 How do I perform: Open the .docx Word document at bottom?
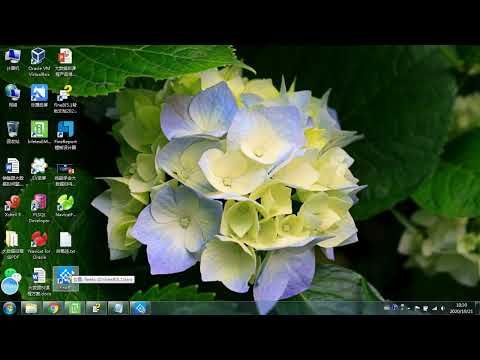(39, 282)
